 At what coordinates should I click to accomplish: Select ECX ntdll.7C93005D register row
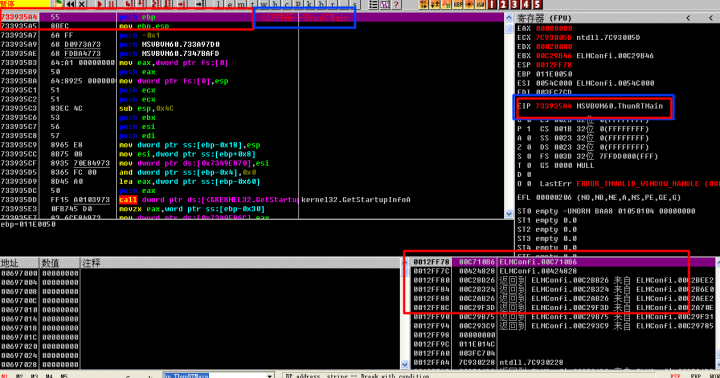(579, 38)
